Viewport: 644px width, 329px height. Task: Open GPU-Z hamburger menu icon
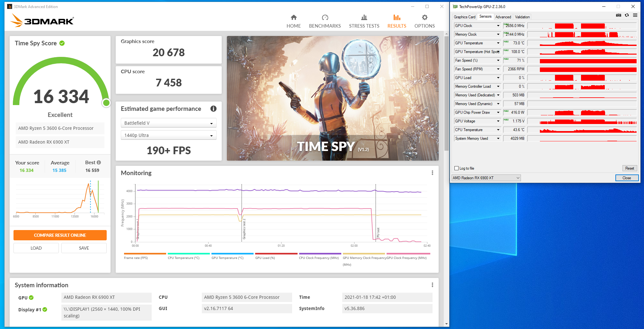click(x=635, y=15)
